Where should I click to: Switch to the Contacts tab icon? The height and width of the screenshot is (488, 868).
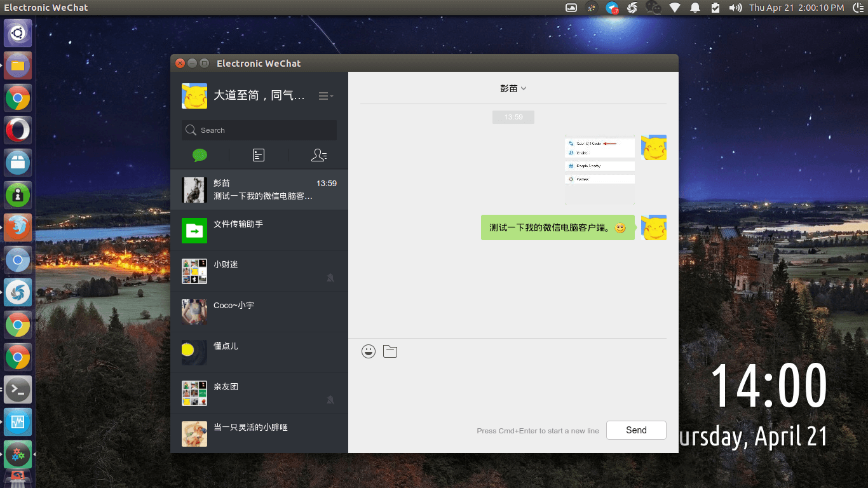point(319,155)
